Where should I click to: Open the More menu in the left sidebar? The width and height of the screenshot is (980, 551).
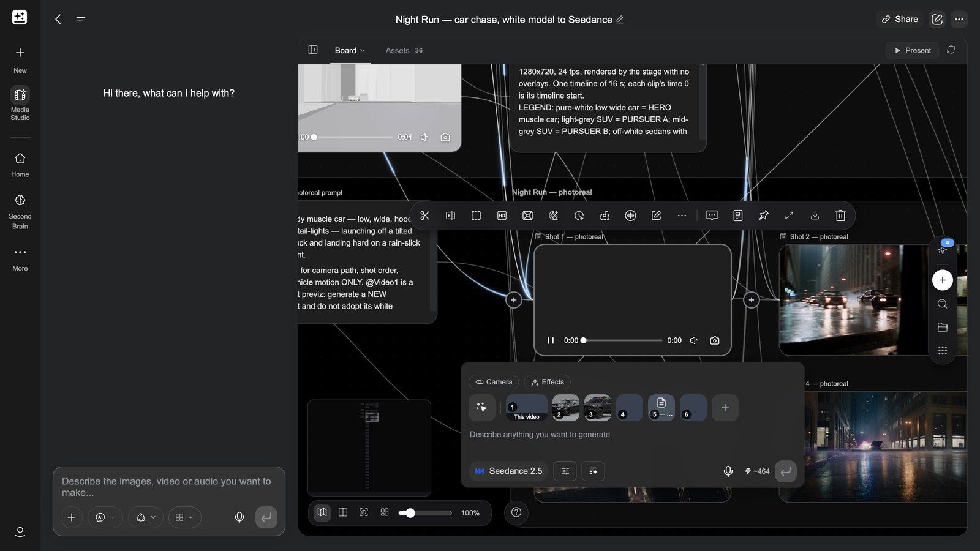coord(20,259)
